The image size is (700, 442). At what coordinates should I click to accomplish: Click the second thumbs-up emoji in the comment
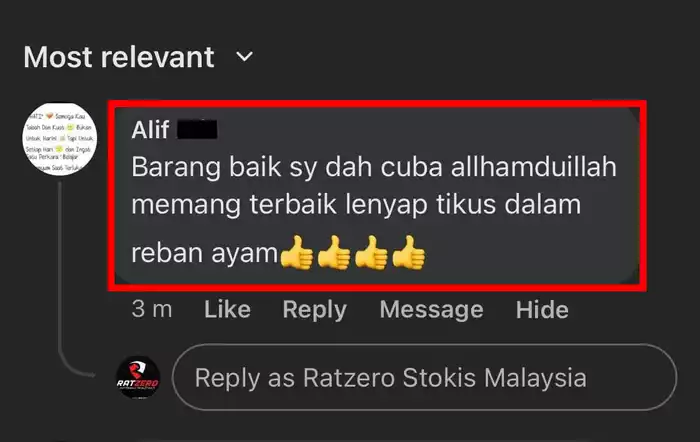334,253
